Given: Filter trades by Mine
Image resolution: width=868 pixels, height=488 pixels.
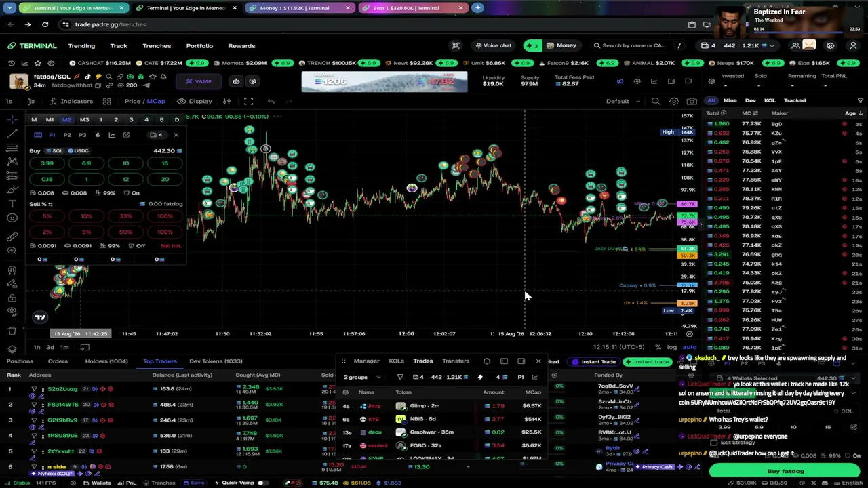Looking at the screenshot, I should 730,100.
